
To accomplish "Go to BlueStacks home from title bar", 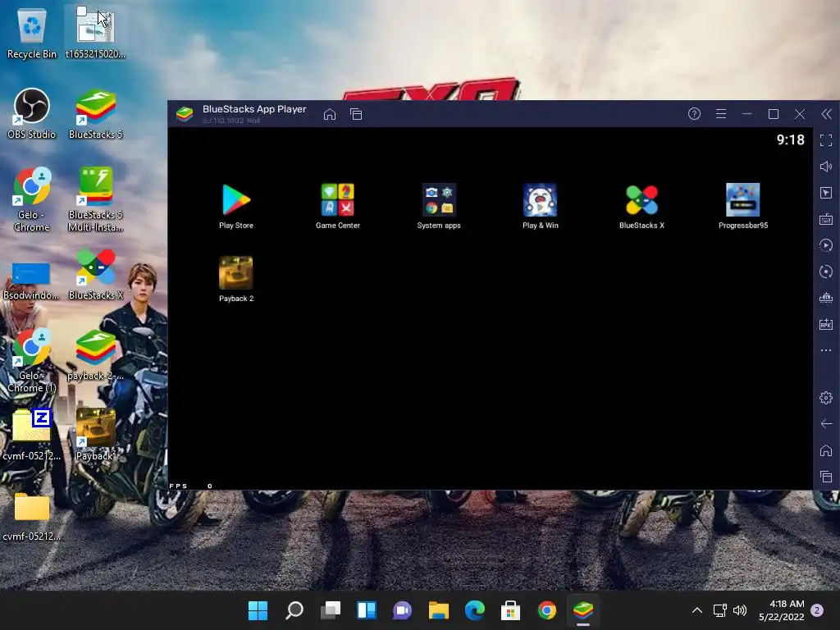I will tap(330, 114).
